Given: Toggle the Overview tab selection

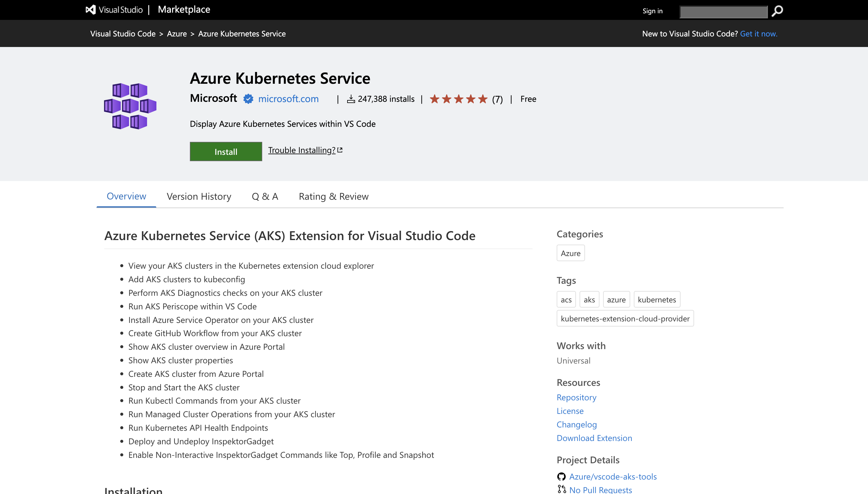Looking at the screenshot, I should [126, 195].
